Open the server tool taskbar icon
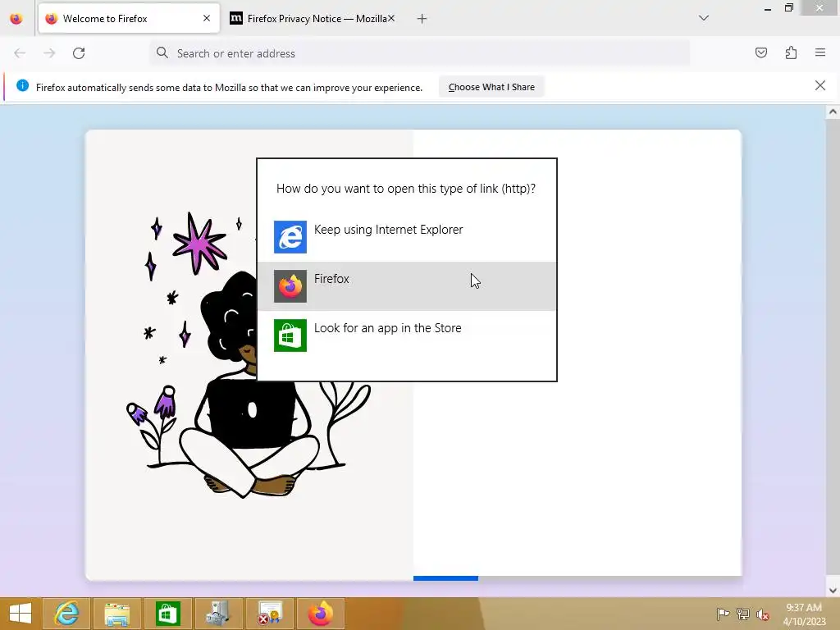Viewport: 840px width, 630px height. click(218, 614)
